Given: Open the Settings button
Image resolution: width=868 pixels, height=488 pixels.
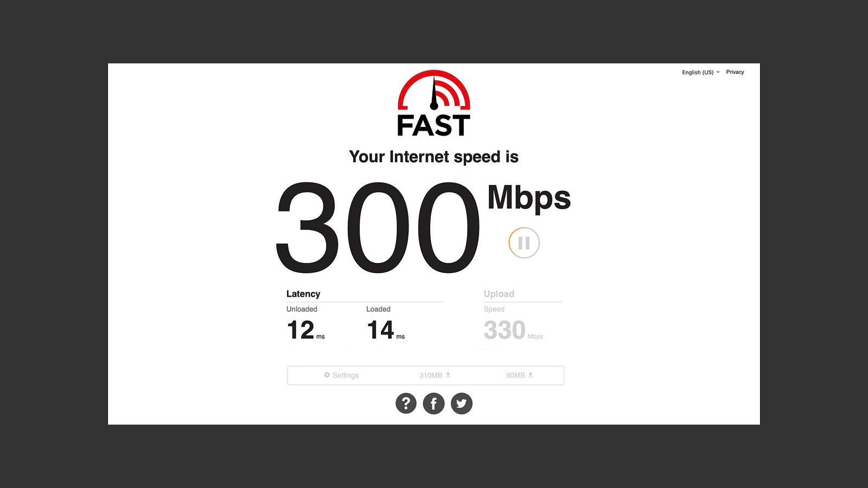Looking at the screenshot, I should 341,375.
